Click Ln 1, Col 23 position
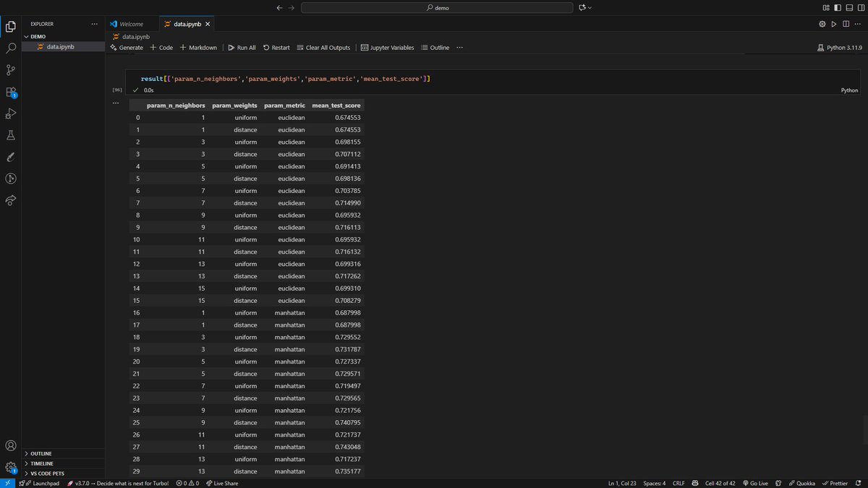 pos(623,483)
